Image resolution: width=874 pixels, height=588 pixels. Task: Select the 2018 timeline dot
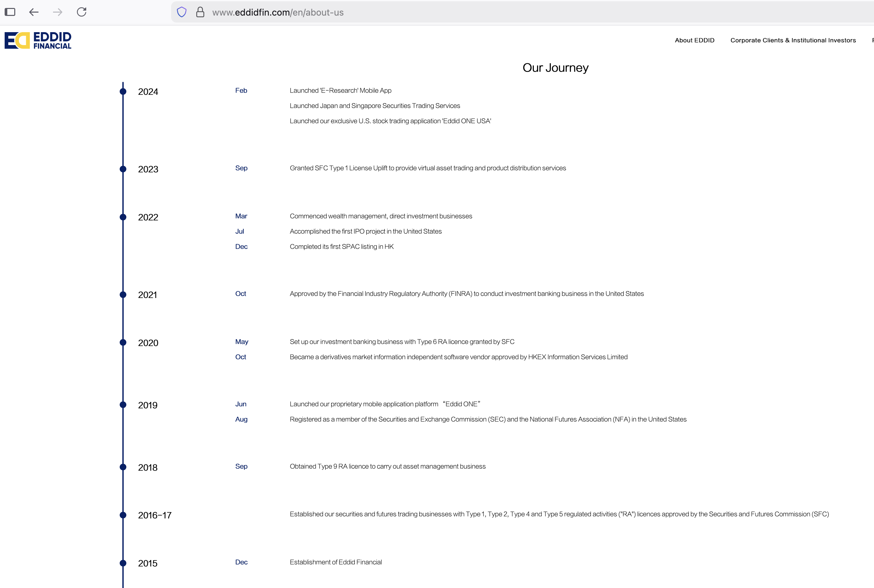pos(123,467)
